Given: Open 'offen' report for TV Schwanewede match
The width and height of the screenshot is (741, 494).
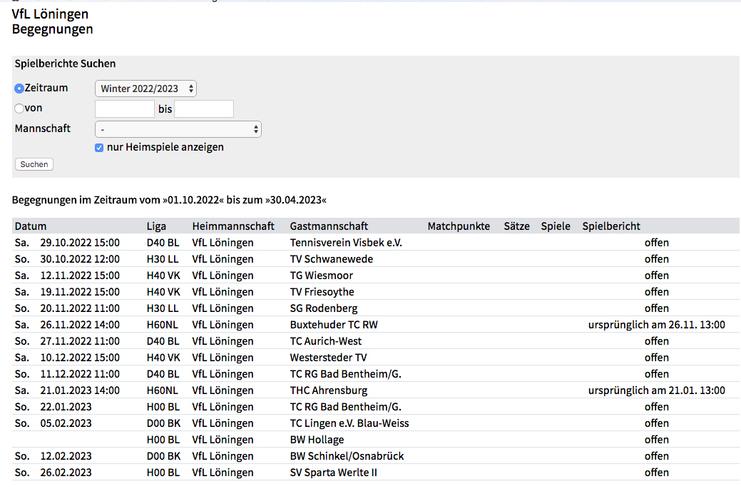Looking at the screenshot, I should coord(656,259).
